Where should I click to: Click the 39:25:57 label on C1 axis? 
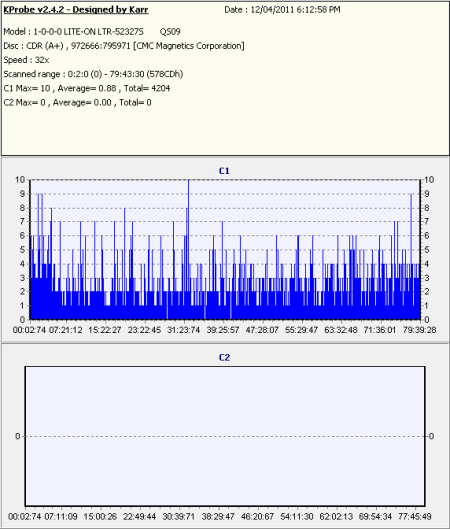[223, 330]
